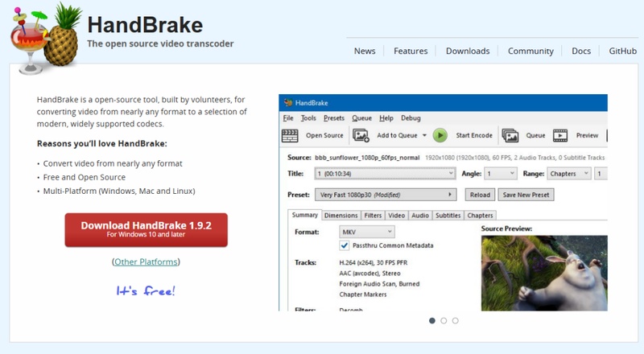Click the Source Preview thumbnail image
Viewport: 644px width, 354px height.
point(544,273)
